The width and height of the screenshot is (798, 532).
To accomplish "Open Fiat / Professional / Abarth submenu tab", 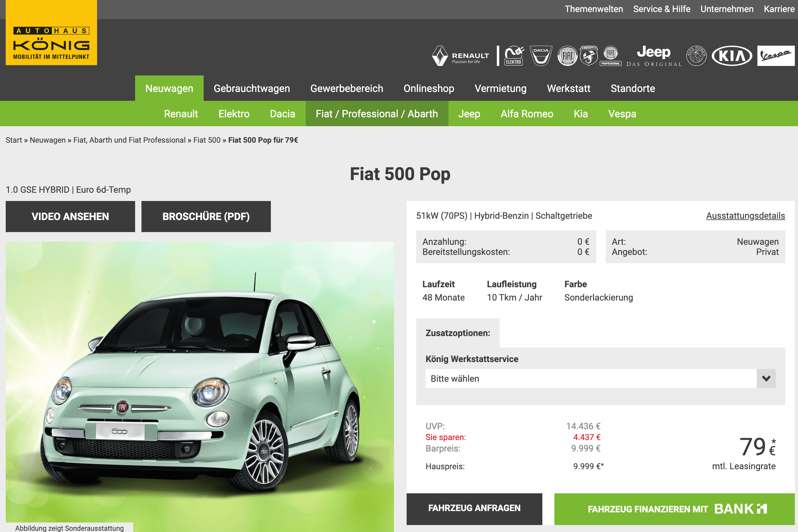I will tap(377, 114).
